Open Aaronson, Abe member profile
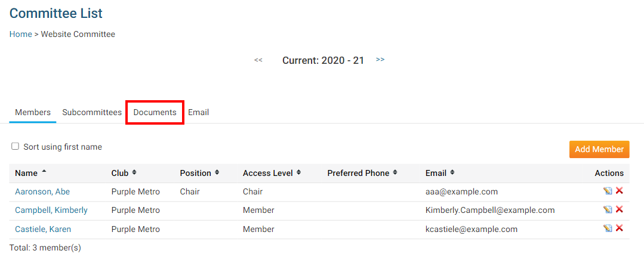Image resolution: width=644 pixels, height=266 pixels. [42, 191]
